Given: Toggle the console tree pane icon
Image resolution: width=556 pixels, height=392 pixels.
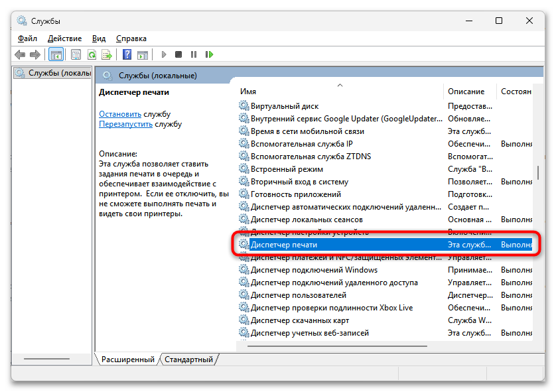Looking at the screenshot, I should point(56,54).
